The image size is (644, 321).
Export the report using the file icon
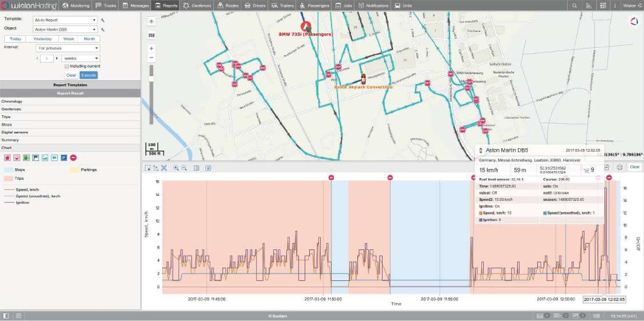[607, 167]
